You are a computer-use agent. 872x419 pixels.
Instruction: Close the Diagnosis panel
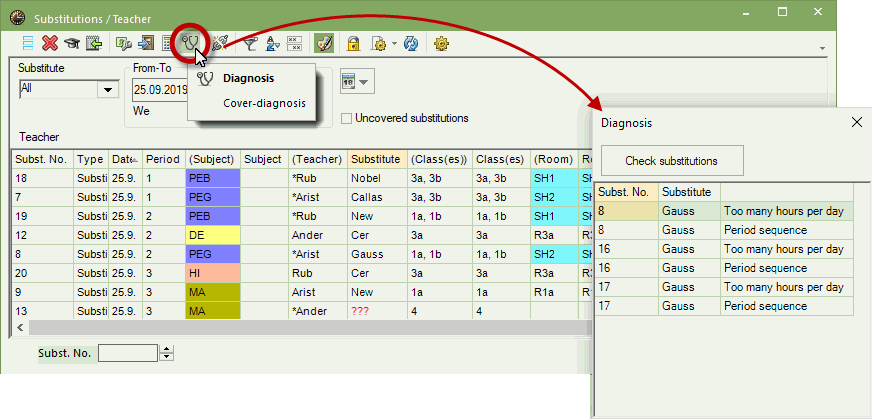856,122
